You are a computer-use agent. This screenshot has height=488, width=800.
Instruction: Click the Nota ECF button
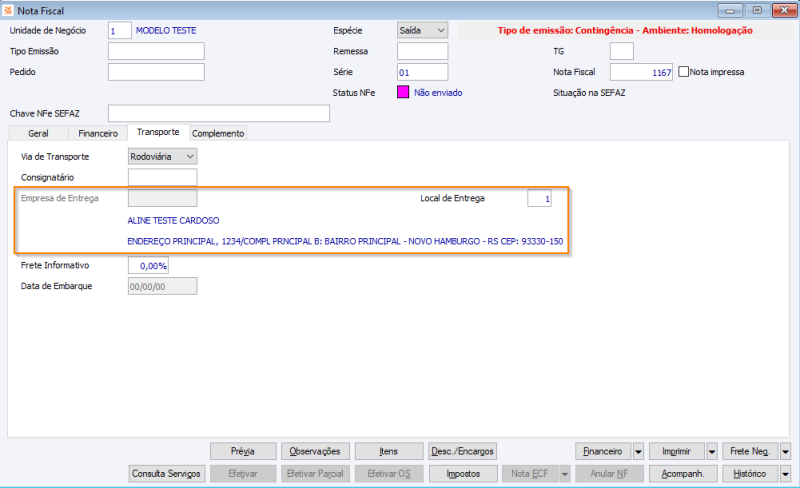(531, 474)
